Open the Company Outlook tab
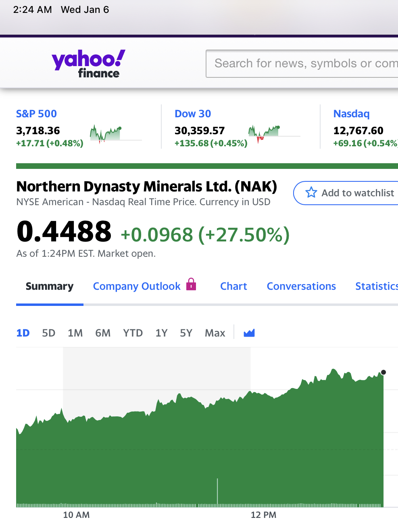 137,286
